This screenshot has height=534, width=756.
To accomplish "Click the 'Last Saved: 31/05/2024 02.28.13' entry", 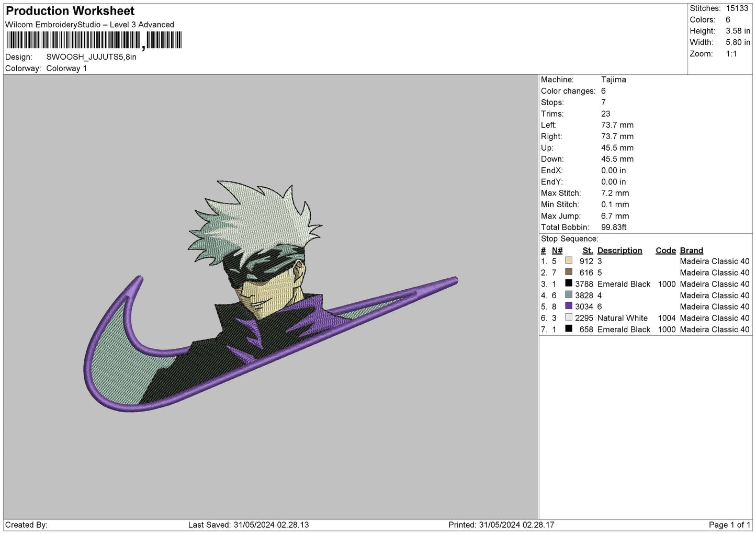I will 249,525.
